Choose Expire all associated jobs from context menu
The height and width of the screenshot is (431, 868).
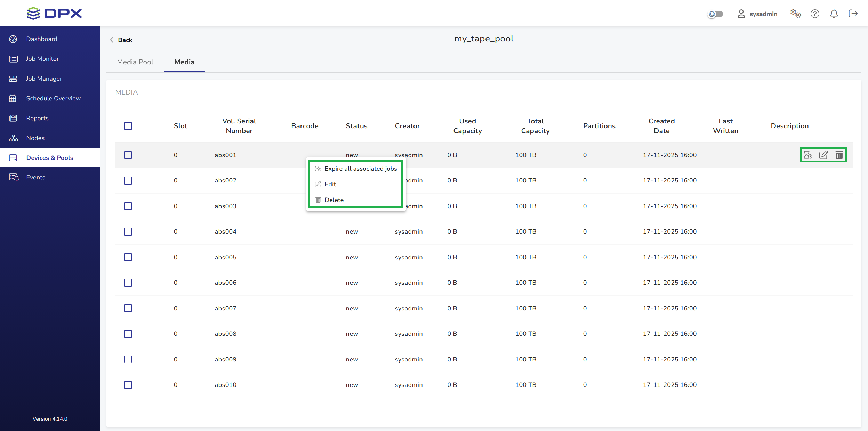point(360,169)
